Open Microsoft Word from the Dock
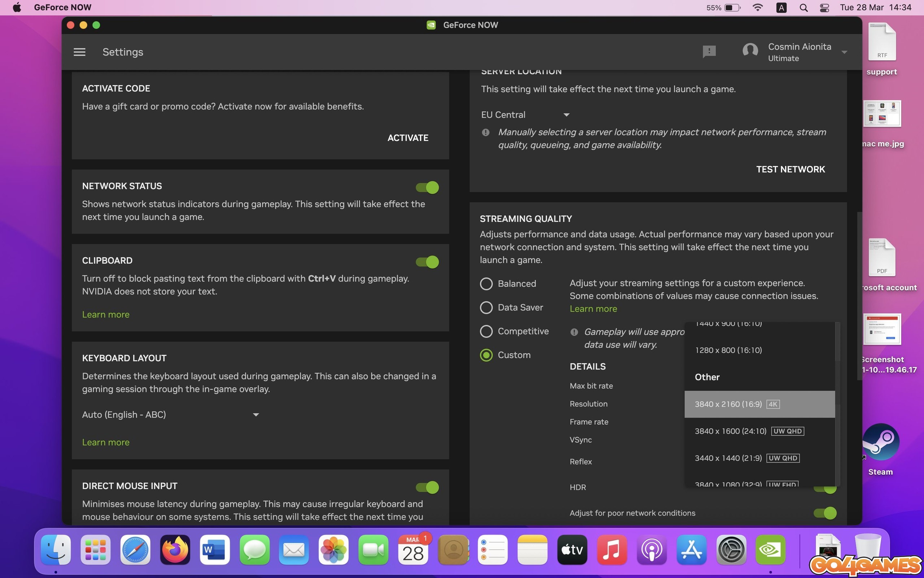This screenshot has width=924, height=578. tap(215, 550)
